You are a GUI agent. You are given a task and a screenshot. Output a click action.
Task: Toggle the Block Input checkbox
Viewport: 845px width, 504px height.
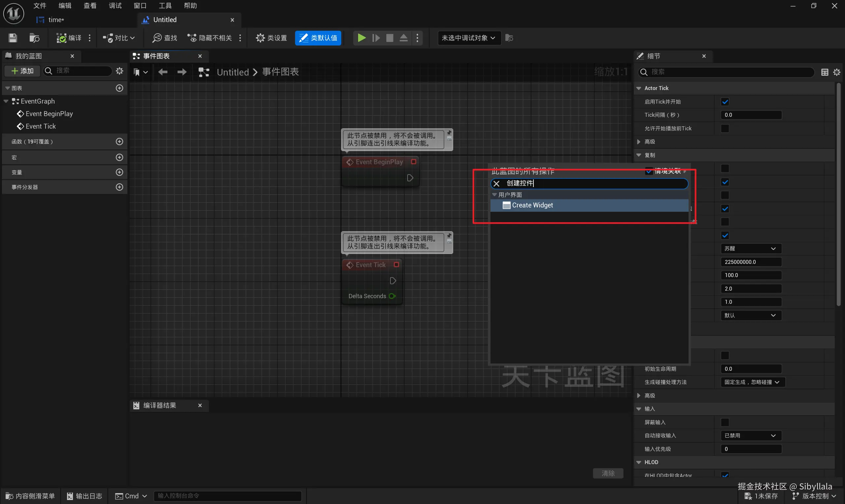click(x=725, y=422)
